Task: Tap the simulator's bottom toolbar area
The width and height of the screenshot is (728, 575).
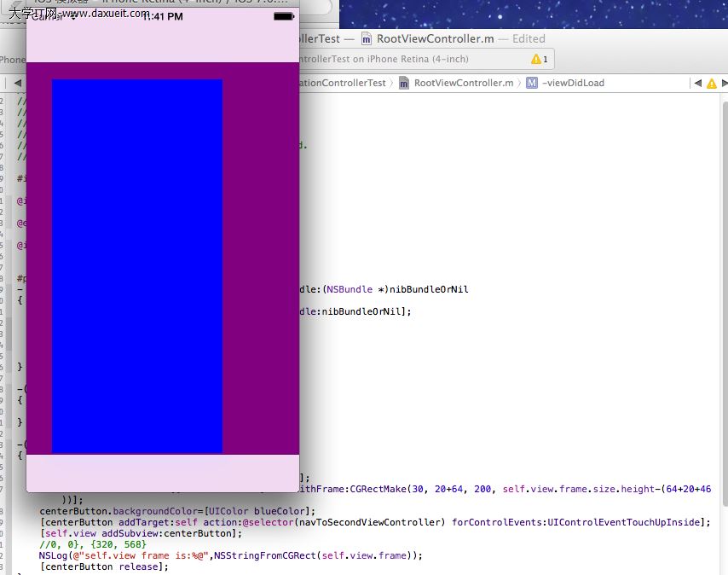Action: [163, 473]
